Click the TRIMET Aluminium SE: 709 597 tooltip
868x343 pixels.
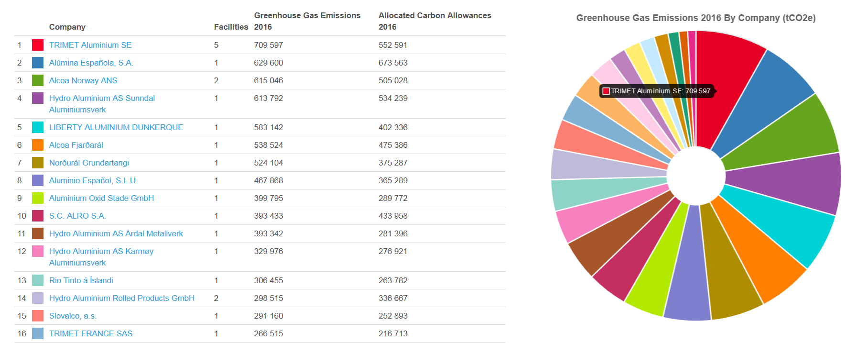657,91
